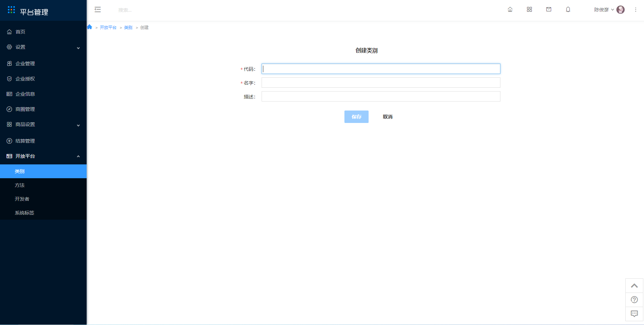Click the 创建类别 form heading

367,50
